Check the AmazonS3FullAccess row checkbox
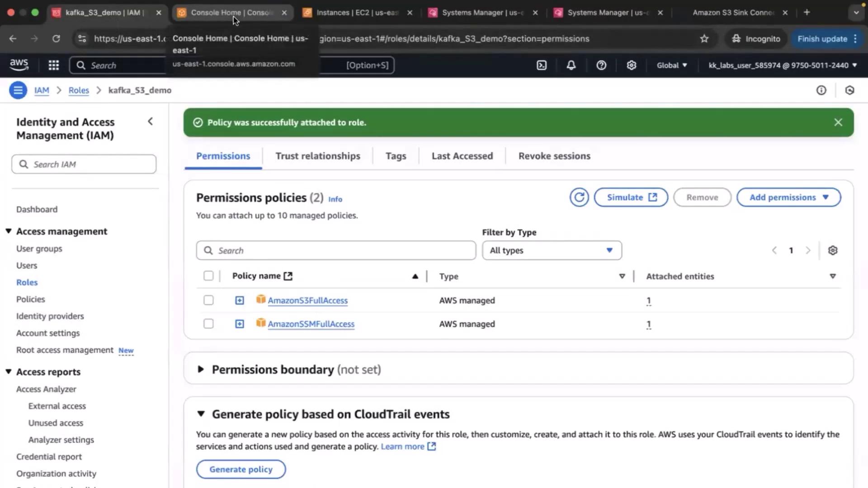Screen dimensions: 868x488 tap(208, 300)
